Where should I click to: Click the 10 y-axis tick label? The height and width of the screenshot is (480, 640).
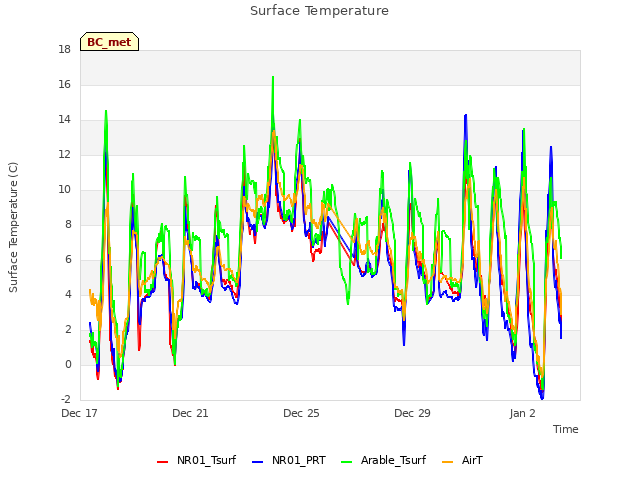coord(64,189)
